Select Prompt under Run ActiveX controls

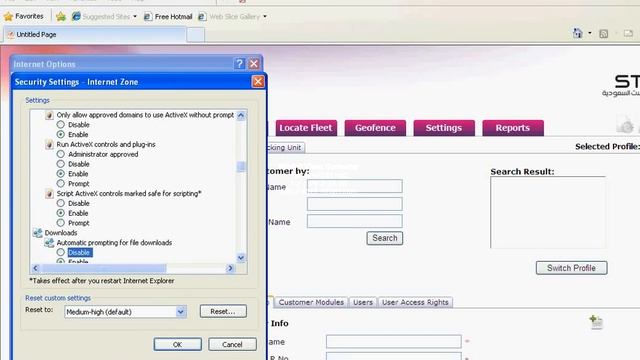tap(61, 183)
